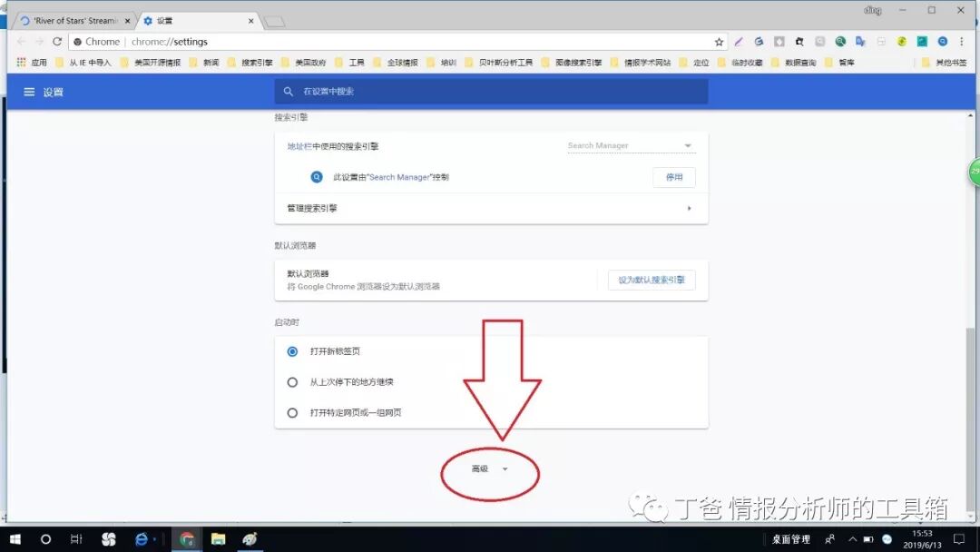Open the Search Manager search engine dropdown

pos(631,145)
